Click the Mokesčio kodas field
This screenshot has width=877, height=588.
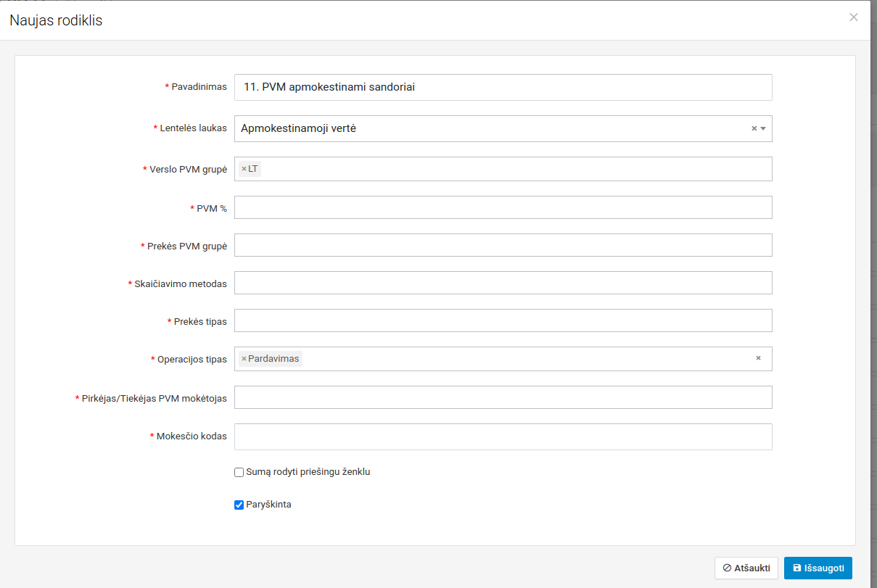click(x=503, y=436)
